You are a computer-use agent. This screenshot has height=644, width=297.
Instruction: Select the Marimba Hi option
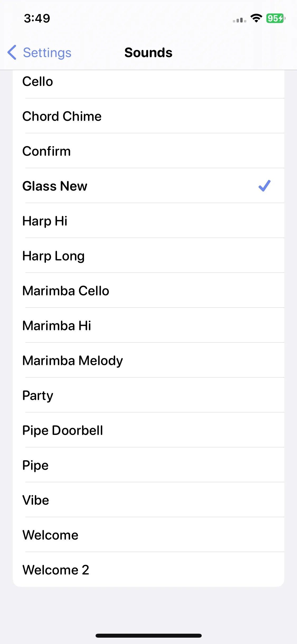click(148, 325)
